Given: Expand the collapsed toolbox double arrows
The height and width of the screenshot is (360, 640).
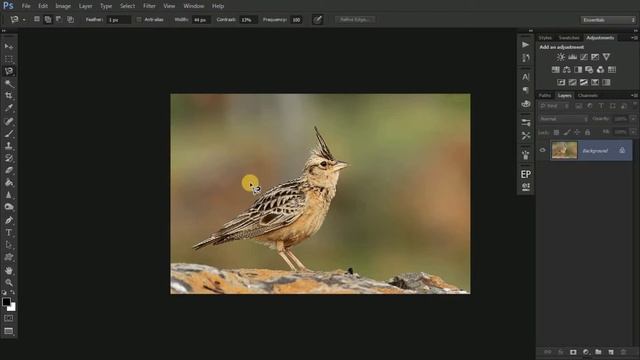Looking at the screenshot, I should coord(4,31).
